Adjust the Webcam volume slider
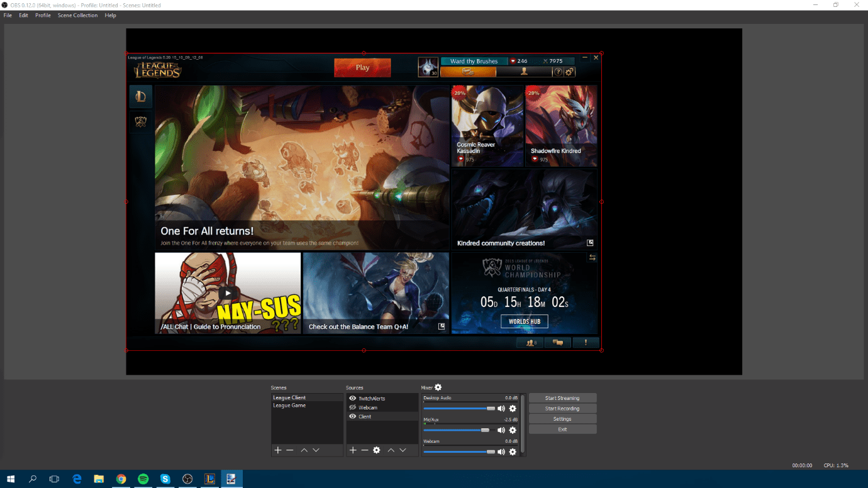 pyautogui.click(x=459, y=452)
